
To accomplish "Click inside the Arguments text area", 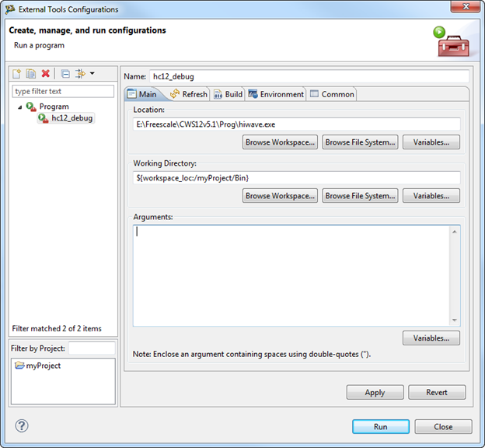I will click(x=291, y=275).
